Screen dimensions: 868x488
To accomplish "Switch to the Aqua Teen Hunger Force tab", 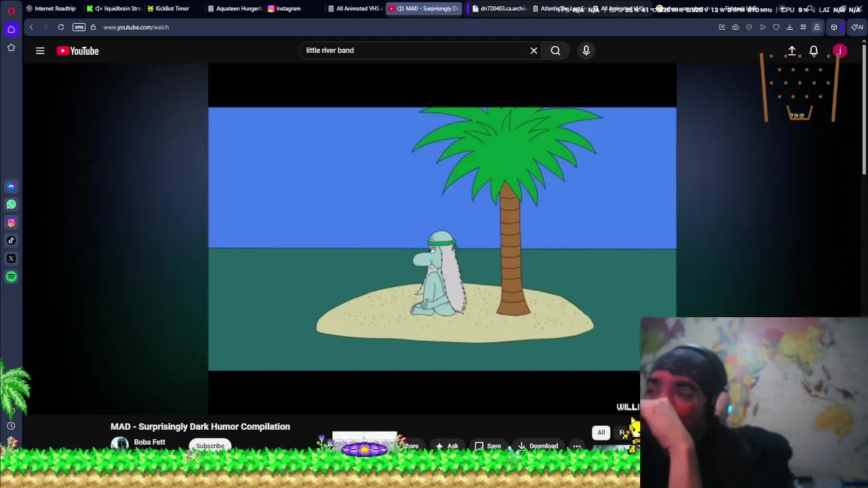I will [x=235, y=9].
